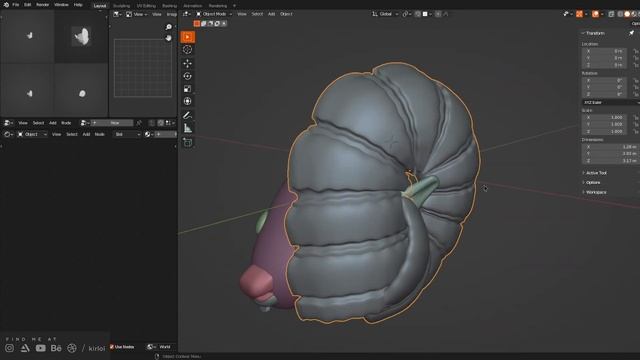Open the Edit menu
The image size is (640, 360).
(x=27, y=5)
